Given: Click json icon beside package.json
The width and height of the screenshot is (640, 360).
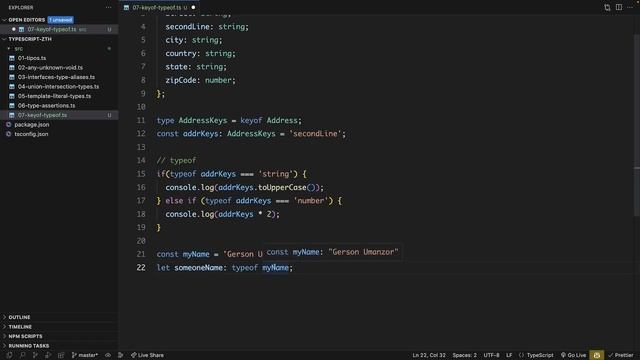Looking at the screenshot, I should coord(9,124).
